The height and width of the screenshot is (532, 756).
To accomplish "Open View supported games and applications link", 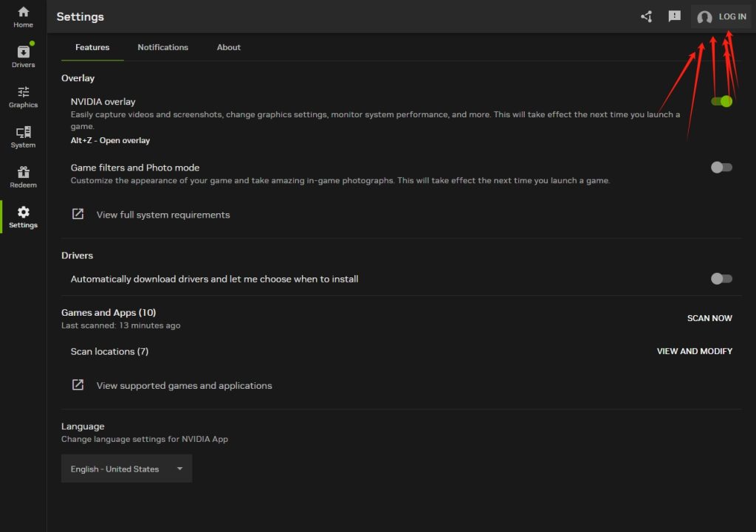I will pyautogui.click(x=184, y=385).
